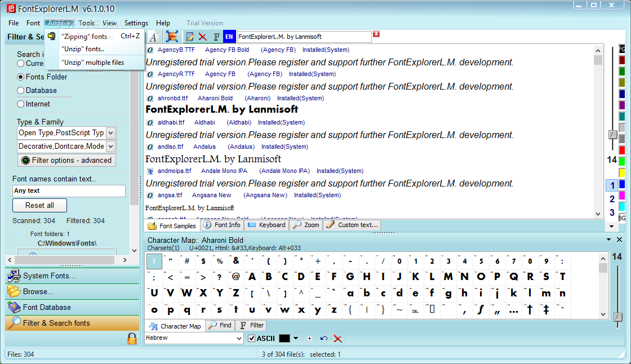
Task: Toggle the ASCII checkbox
Action: click(251, 338)
